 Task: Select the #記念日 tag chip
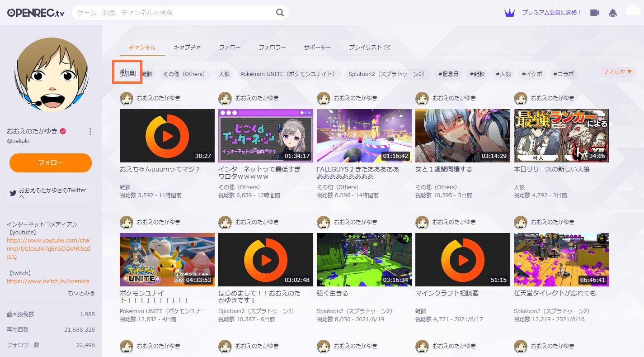448,74
